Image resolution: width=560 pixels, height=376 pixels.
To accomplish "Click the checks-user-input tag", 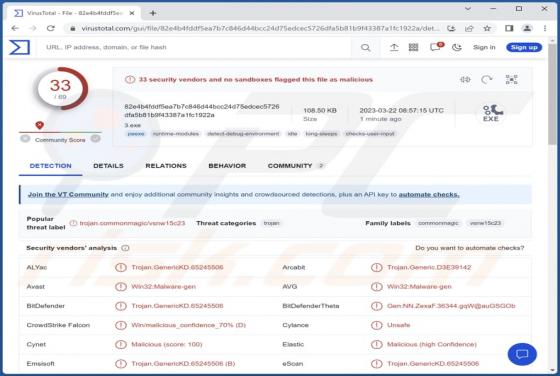I will coord(370,134).
